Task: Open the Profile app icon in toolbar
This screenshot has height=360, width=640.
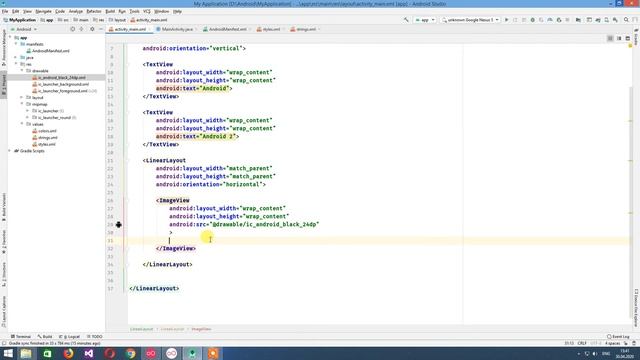Action: point(550,20)
